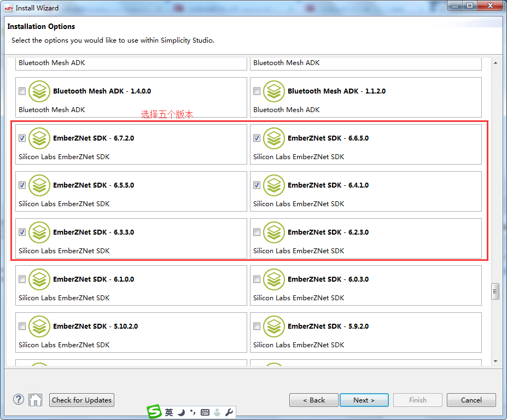Click the 'EmberZNet SDK - 5.10.2.0' title text
Image resolution: width=507 pixels, height=420 pixels.
pyautogui.click(x=95, y=326)
